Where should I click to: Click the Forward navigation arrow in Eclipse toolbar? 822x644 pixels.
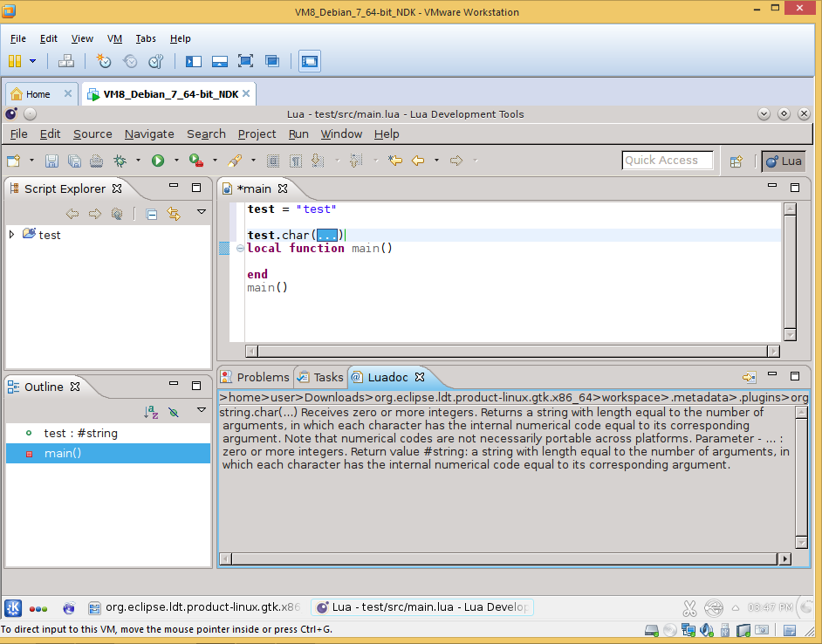pyautogui.click(x=456, y=161)
